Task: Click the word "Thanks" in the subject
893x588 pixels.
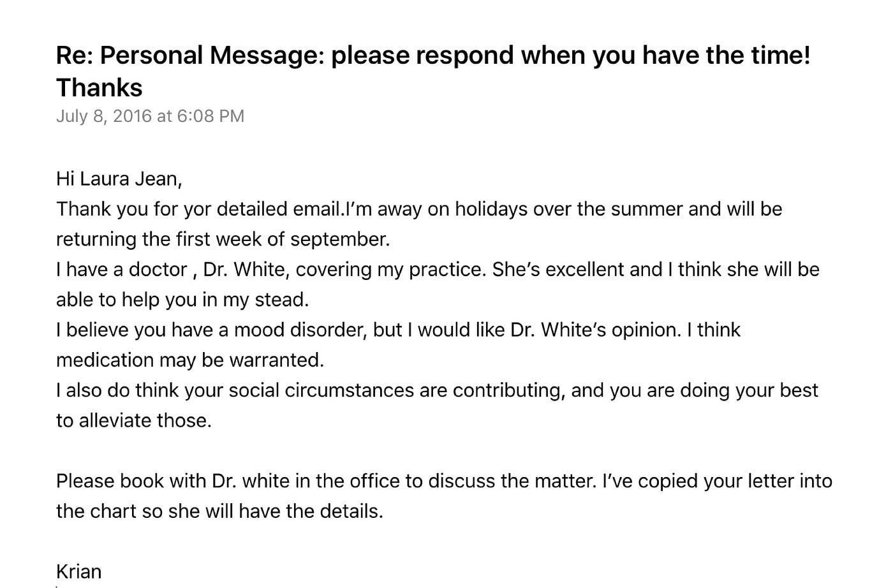Action: pyautogui.click(x=99, y=88)
